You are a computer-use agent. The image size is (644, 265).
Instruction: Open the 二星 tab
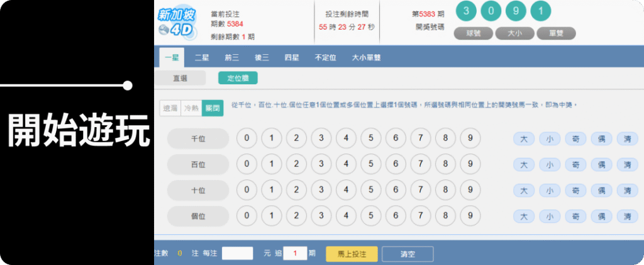pos(201,58)
